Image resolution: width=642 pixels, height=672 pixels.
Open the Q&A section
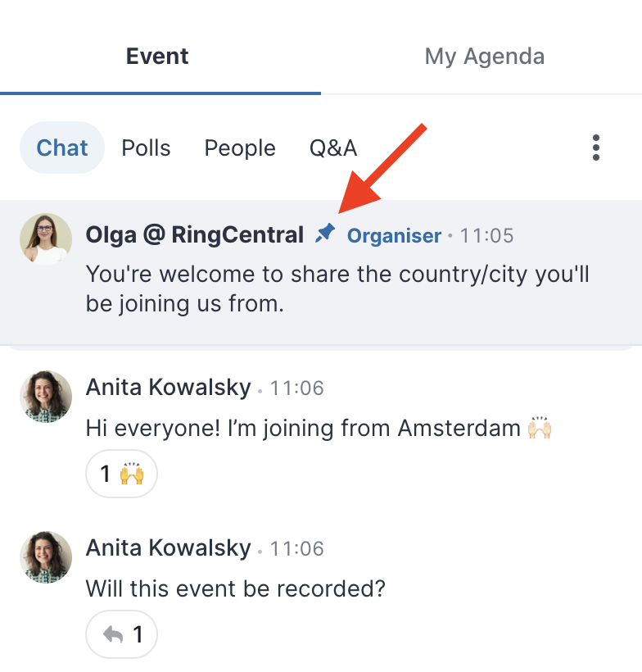(x=333, y=148)
